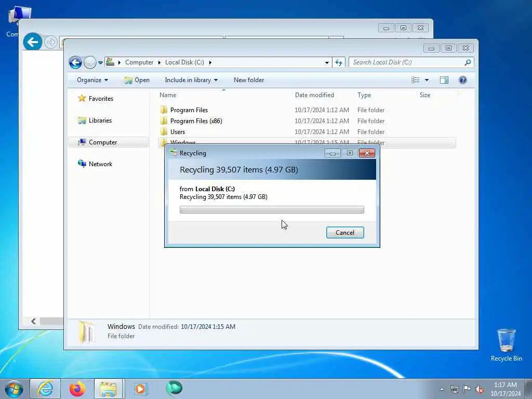The image size is (532, 399).
Task: Click the network tray icon
Action: pos(454,389)
